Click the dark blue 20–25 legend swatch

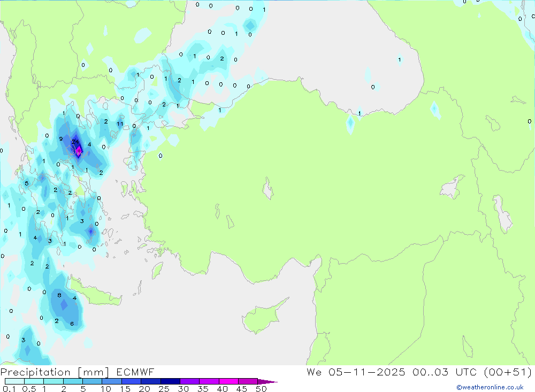150,381
